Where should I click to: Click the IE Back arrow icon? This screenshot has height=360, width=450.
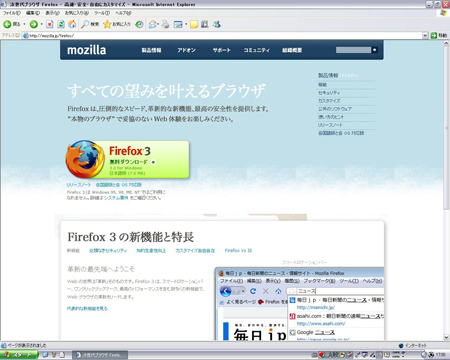[7, 24]
